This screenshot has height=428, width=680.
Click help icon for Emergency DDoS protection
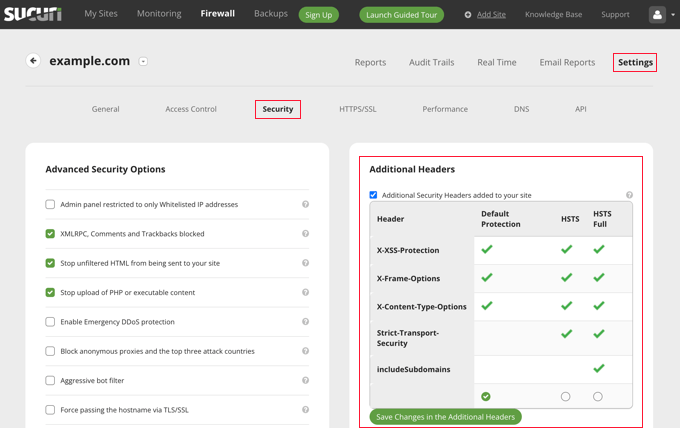(x=306, y=322)
